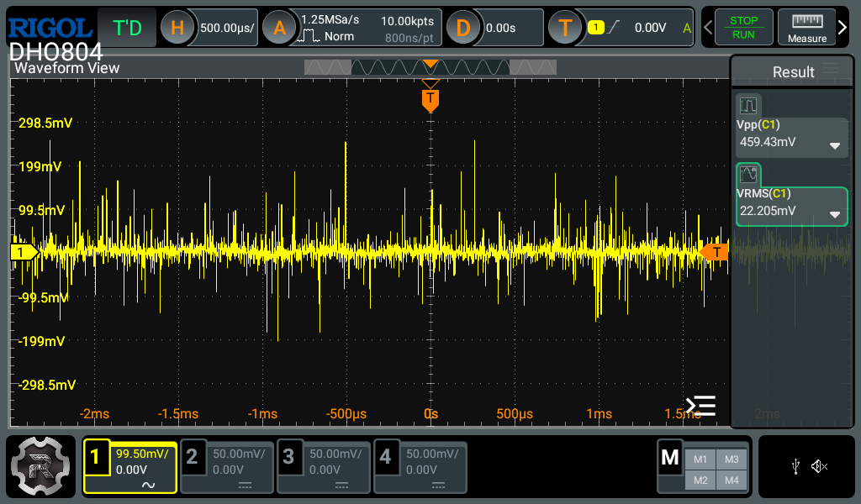Click the VRMS measurement waveform icon
Viewport: 861px width, 504px height.
click(748, 175)
